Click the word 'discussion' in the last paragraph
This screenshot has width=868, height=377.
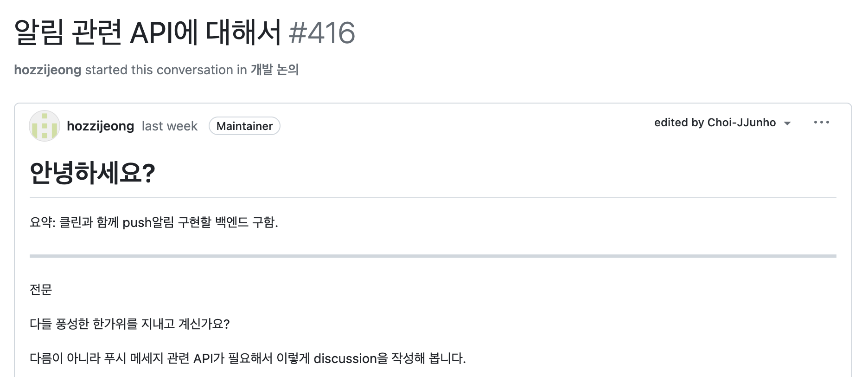[345, 358]
